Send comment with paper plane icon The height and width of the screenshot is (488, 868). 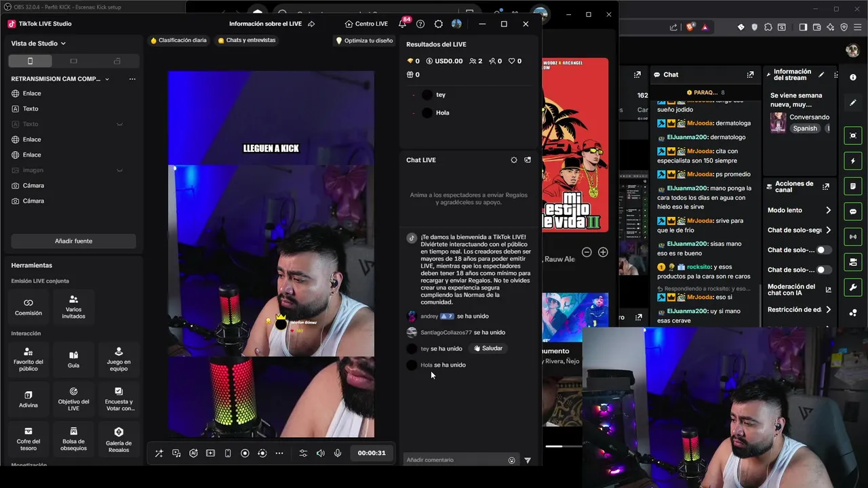pos(528,460)
